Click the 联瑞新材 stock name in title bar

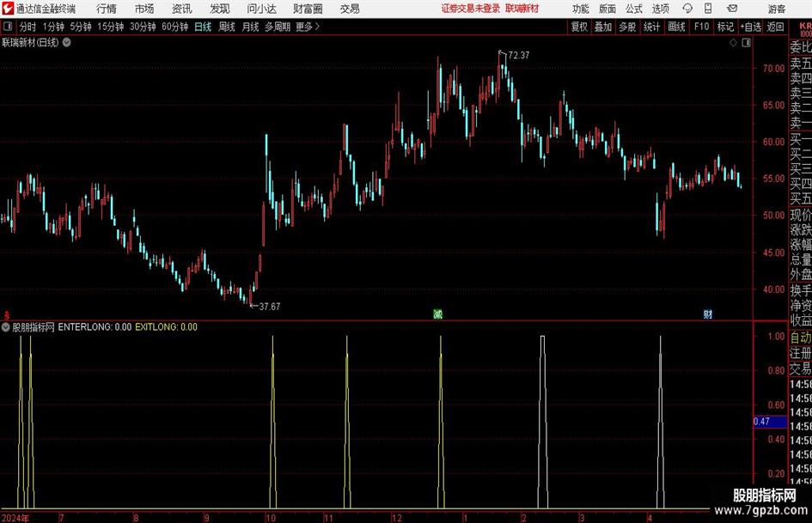[522, 9]
